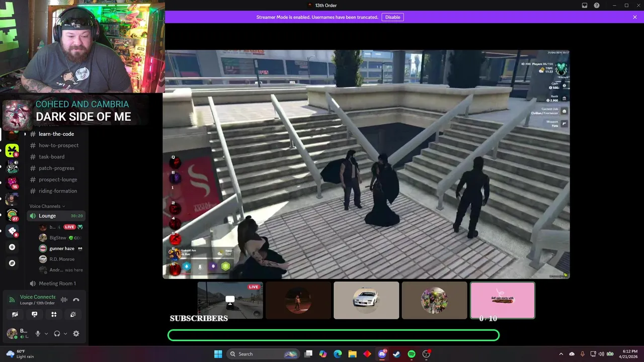
Task: Select the Lounge voice channel
Action: (x=56, y=216)
